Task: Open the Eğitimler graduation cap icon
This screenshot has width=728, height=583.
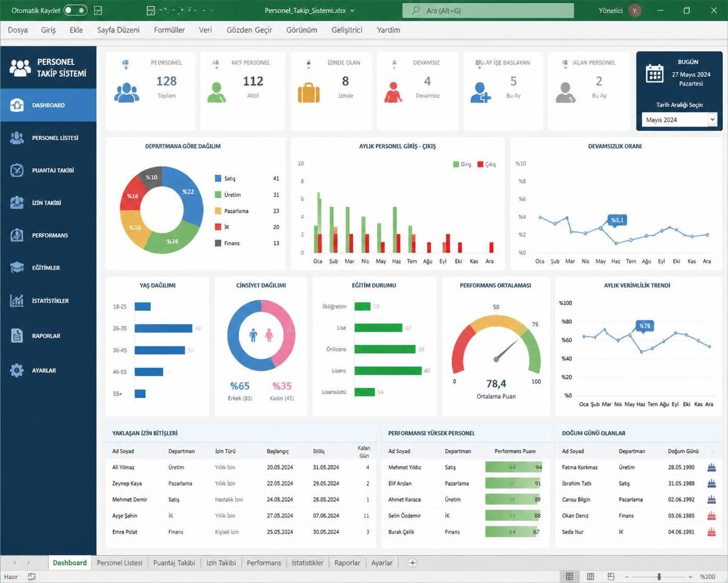Action: click(x=17, y=268)
